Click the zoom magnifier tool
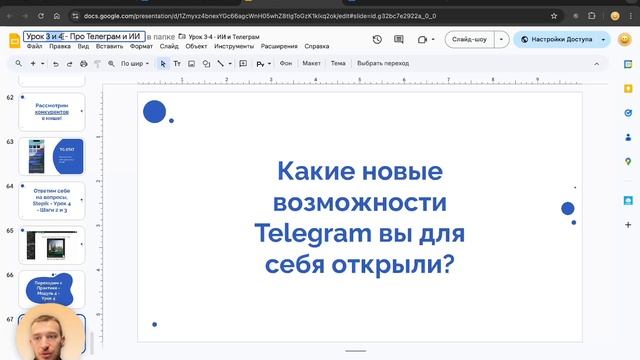The height and width of the screenshot is (360, 640). [x=111, y=64]
